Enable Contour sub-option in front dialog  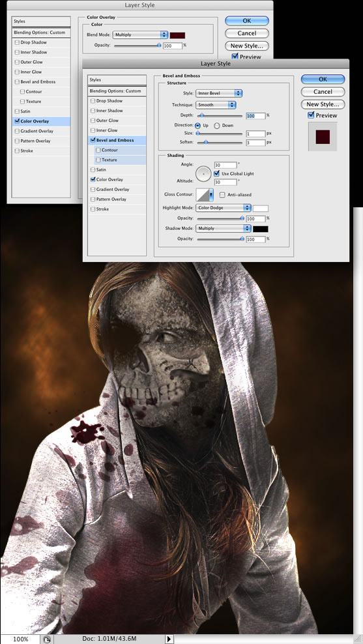pos(98,150)
